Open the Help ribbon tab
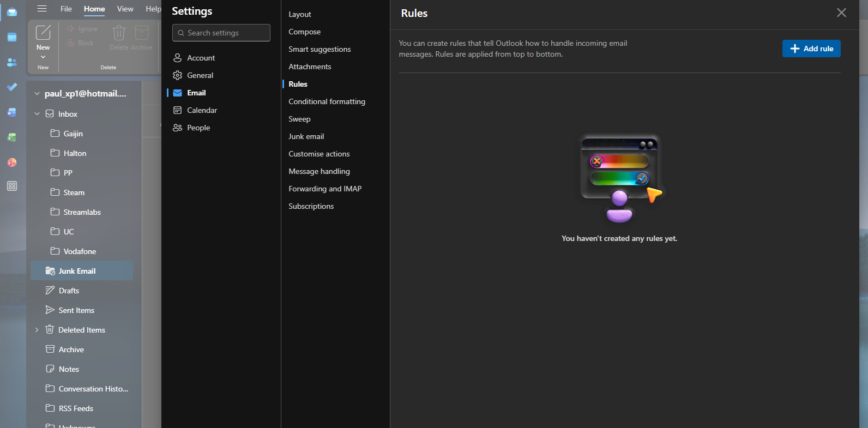The height and width of the screenshot is (428, 868). click(x=153, y=9)
